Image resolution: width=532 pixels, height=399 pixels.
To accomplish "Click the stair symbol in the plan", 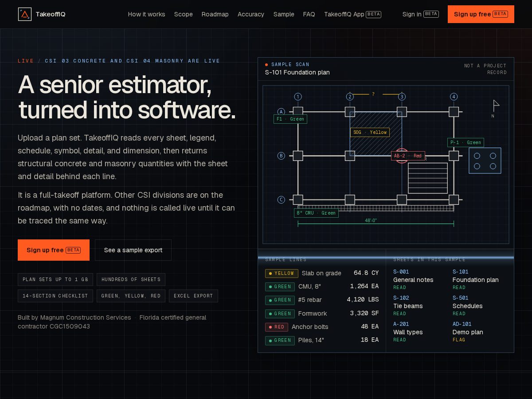I will 428,178.
